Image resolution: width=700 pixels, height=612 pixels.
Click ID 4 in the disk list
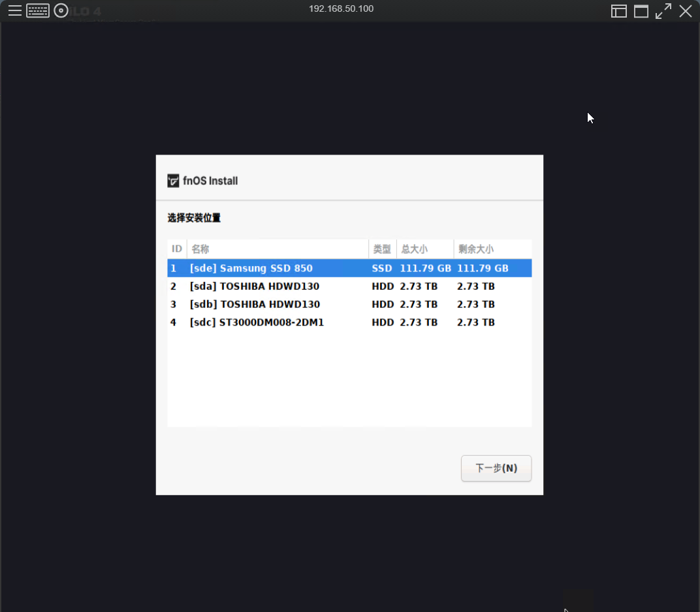point(173,322)
